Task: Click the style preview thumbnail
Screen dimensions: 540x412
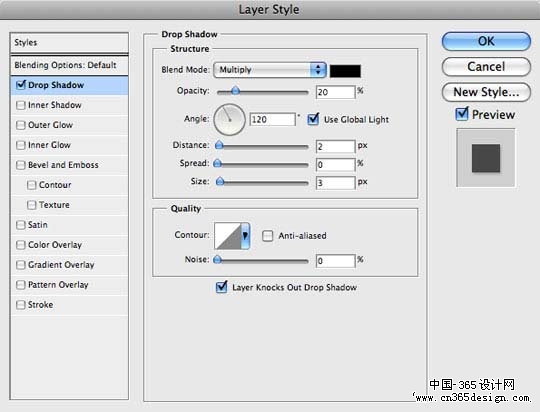Action: (x=486, y=158)
